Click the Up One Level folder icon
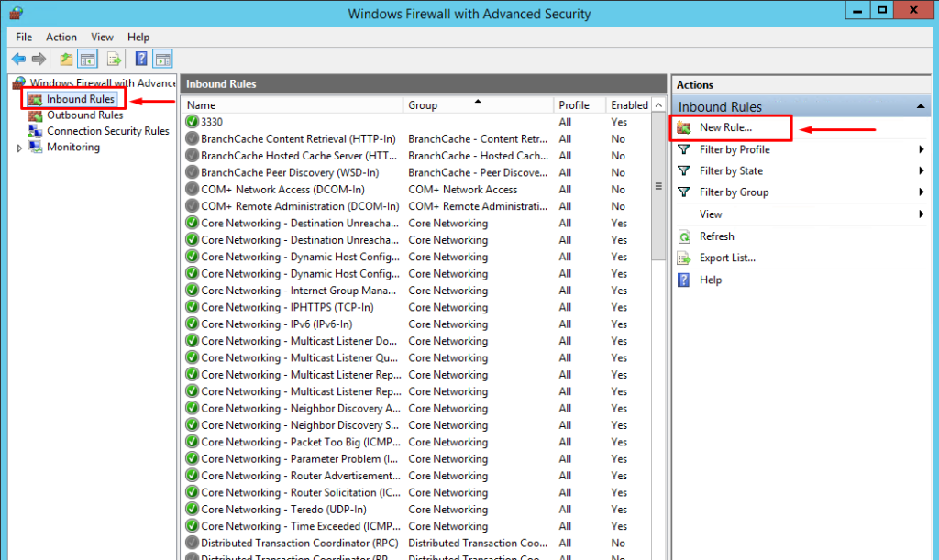 [x=66, y=59]
